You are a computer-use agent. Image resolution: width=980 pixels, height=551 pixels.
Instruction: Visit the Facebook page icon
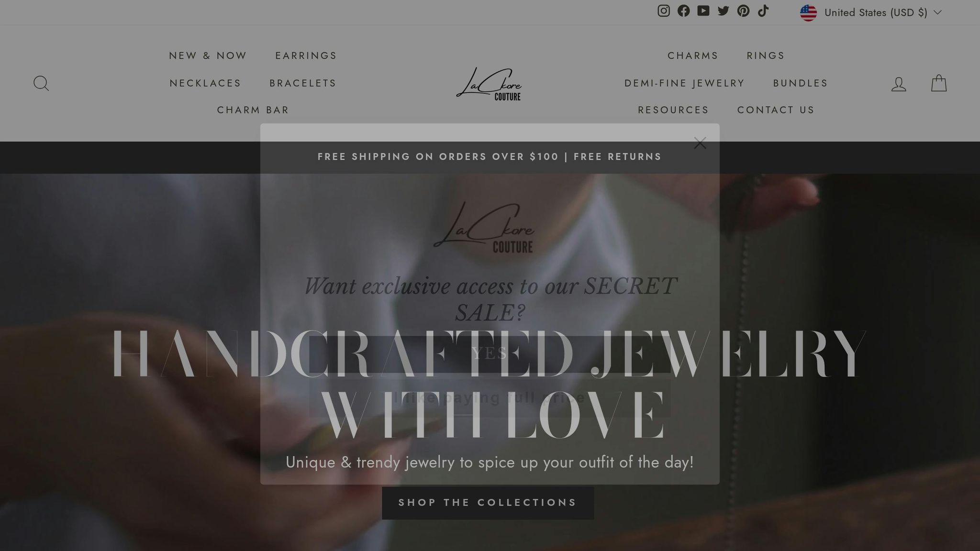coord(683,11)
